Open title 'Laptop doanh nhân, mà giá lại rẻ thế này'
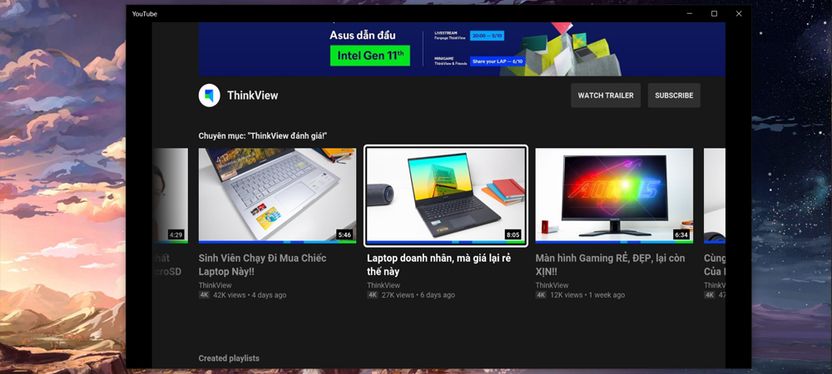 point(439,265)
